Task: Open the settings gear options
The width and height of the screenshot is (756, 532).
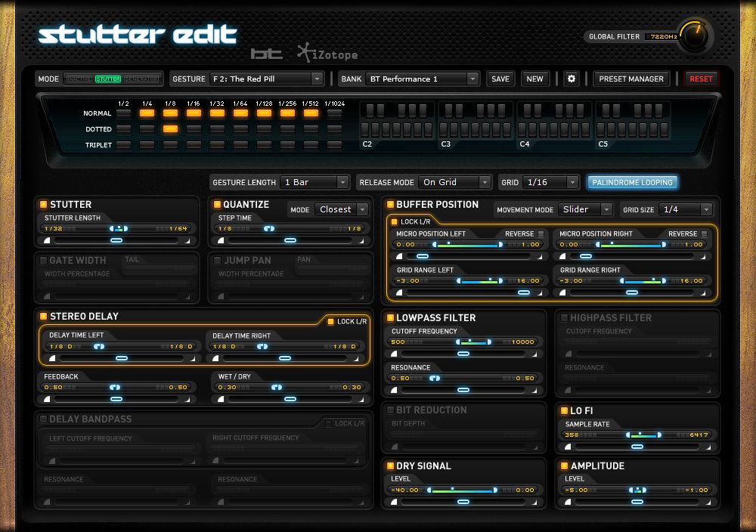Action: [x=572, y=79]
